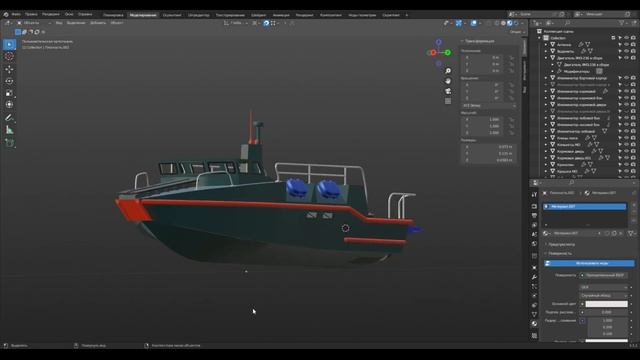The height and width of the screenshot is (360, 640).
Task: Open Scene properties tab
Action: pyautogui.click(x=534, y=234)
